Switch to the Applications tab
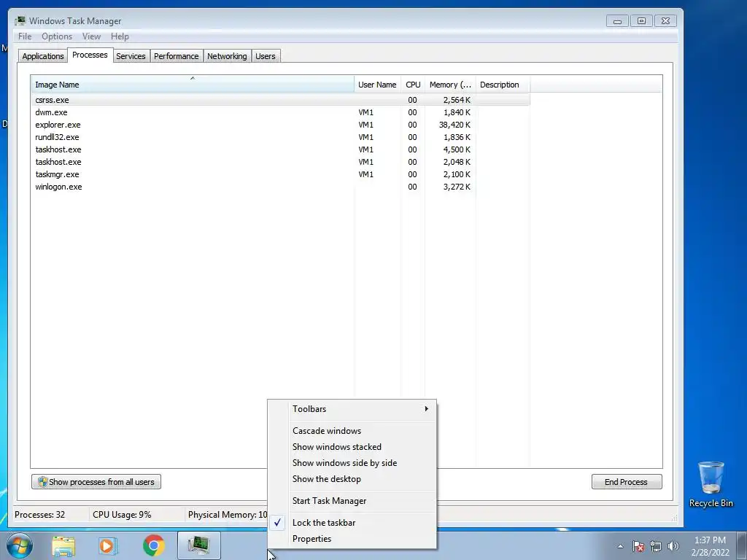 (x=43, y=56)
